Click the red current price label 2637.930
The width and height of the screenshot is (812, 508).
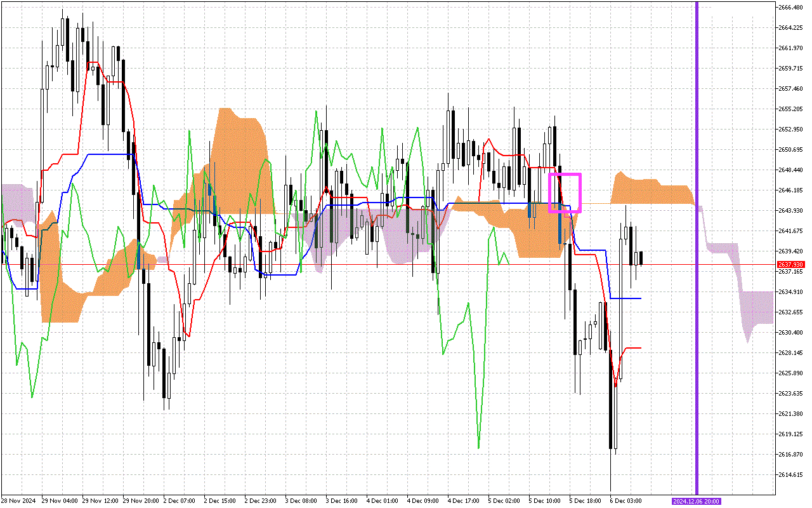790,264
